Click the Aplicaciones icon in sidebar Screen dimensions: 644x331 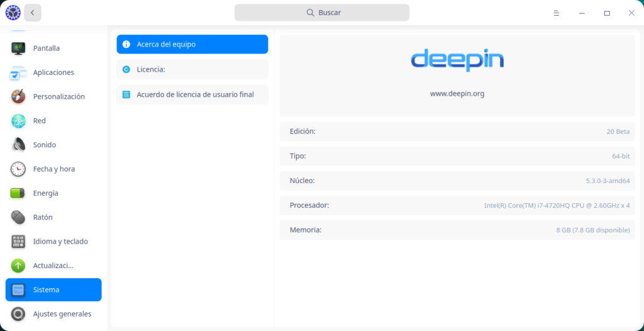click(x=18, y=72)
